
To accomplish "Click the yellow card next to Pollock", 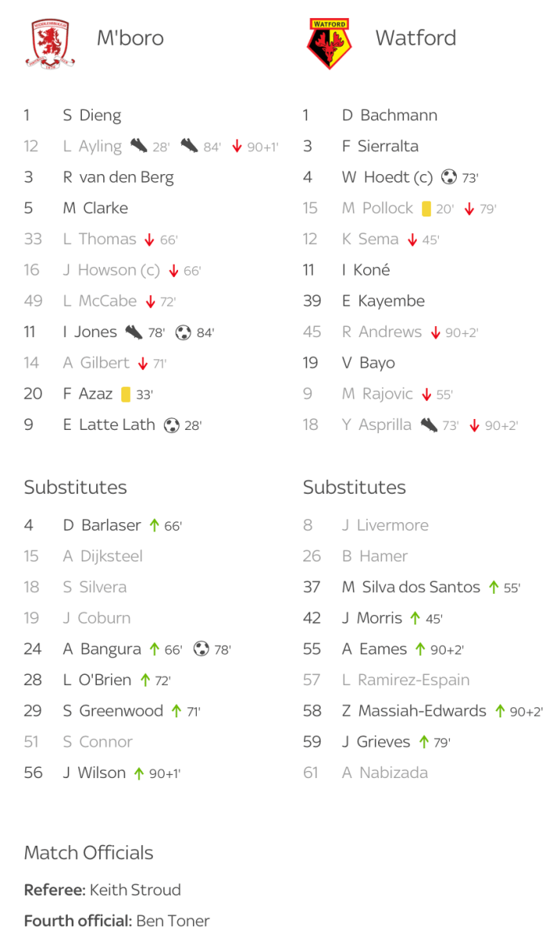I will pos(426,209).
